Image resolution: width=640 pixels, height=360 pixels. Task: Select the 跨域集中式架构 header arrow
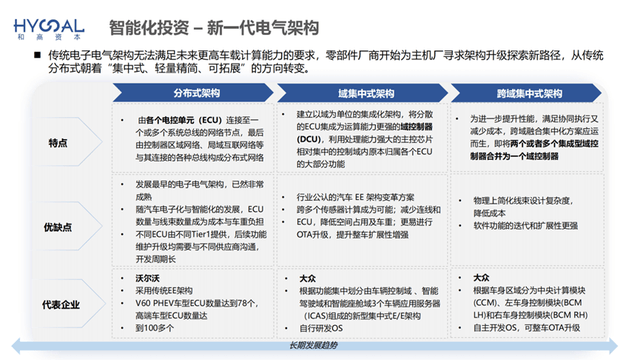[x=527, y=93]
